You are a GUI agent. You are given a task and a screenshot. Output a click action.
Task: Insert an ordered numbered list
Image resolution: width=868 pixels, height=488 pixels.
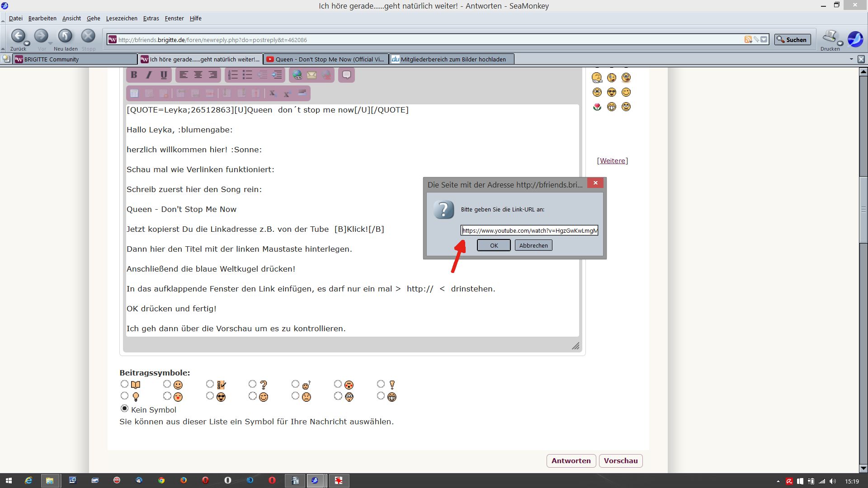pyautogui.click(x=233, y=75)
